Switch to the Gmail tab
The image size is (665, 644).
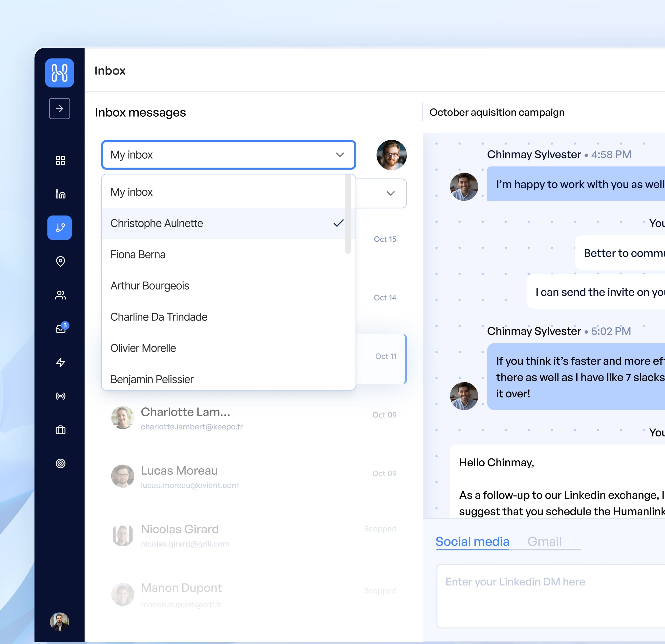(x=544, y=541)
